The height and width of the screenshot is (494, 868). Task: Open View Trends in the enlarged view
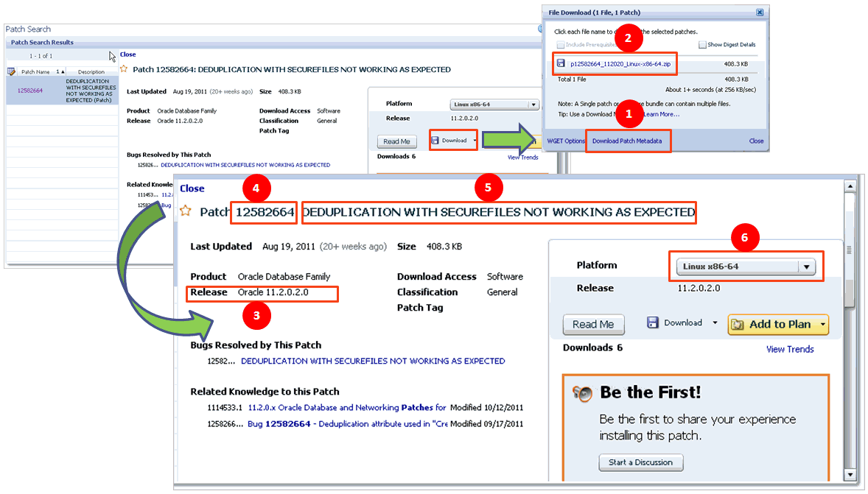pos(790,349)
